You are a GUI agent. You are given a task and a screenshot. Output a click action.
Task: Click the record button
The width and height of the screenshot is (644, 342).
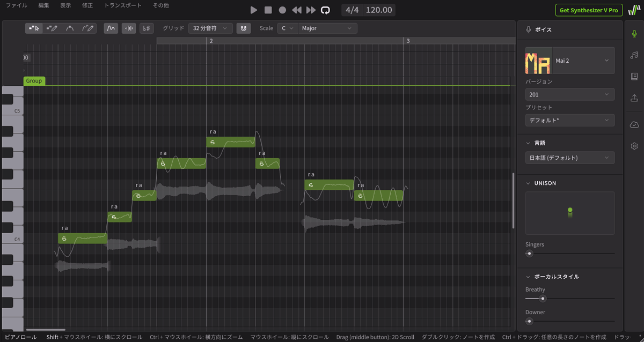282,10
